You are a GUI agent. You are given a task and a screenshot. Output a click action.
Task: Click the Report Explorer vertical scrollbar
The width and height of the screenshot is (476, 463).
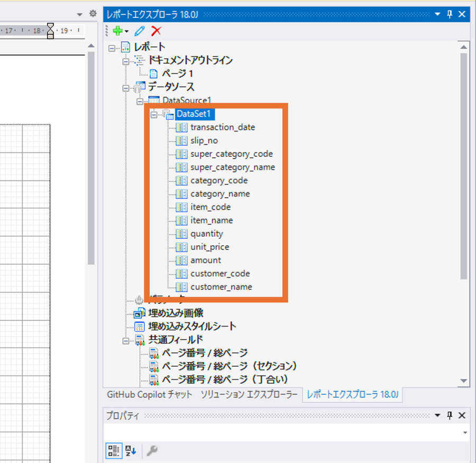click(x=464, y=164)
